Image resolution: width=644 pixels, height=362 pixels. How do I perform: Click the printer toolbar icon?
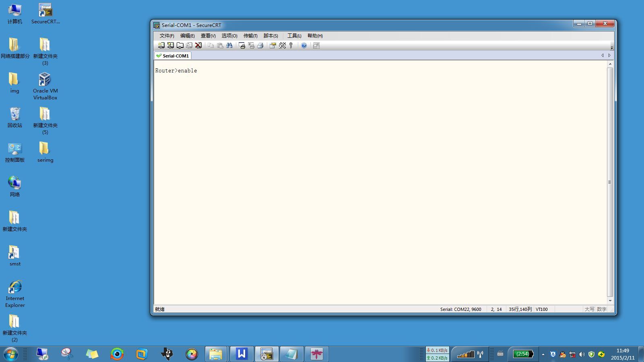[260, 45]
